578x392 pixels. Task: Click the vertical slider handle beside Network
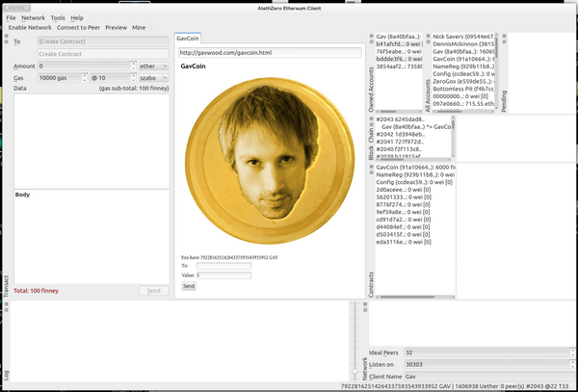355,372
